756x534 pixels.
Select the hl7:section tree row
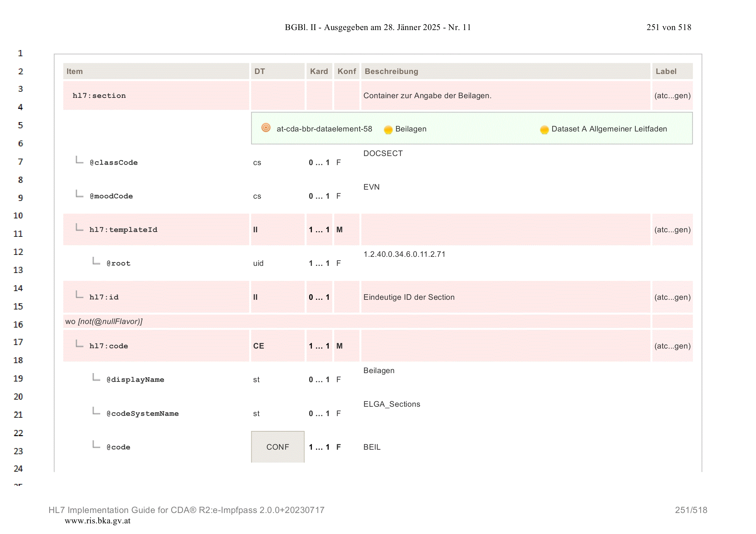coord(378,95)
